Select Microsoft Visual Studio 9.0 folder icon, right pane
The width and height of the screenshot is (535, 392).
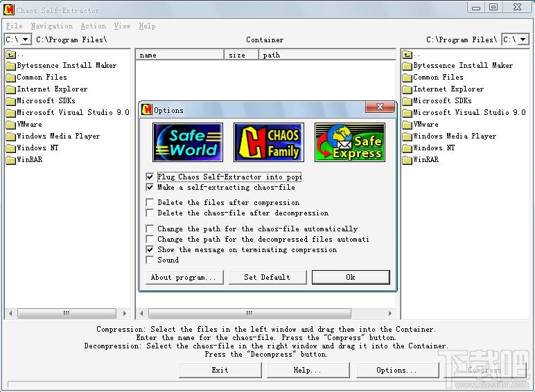(x=407, y=112)
